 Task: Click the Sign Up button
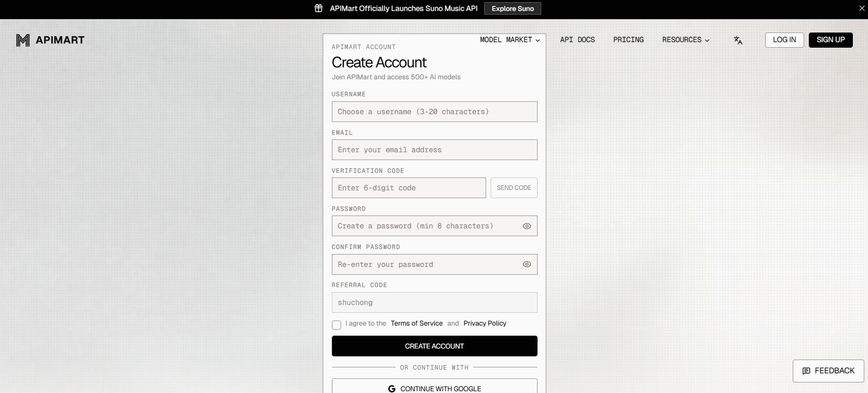coord(831,40)
